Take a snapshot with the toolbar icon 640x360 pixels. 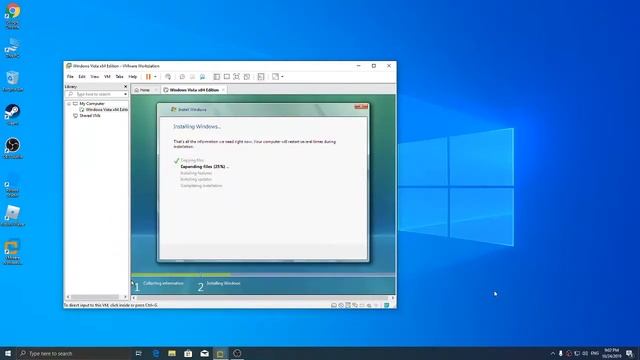[x=182, y=77]
